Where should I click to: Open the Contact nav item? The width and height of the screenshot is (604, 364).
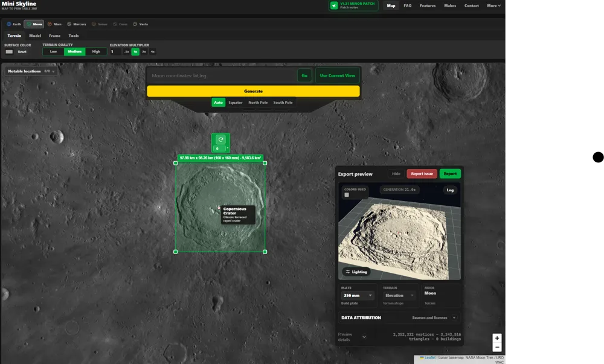[472, 6]
